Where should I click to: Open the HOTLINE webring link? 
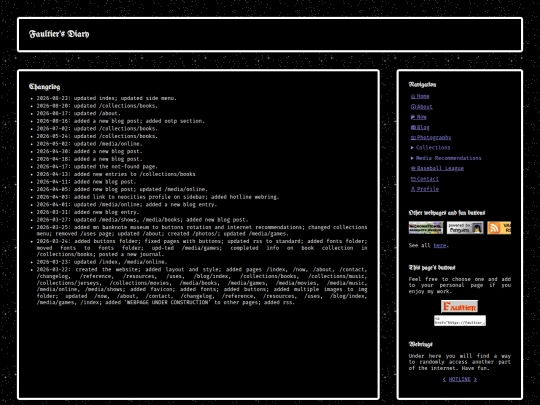click(x=459, y=379)
